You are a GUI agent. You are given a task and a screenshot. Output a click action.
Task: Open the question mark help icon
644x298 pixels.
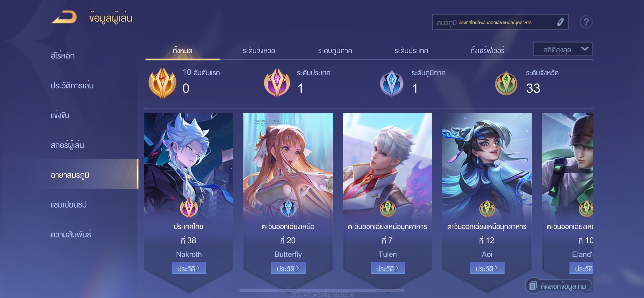[x=586, y=22]
